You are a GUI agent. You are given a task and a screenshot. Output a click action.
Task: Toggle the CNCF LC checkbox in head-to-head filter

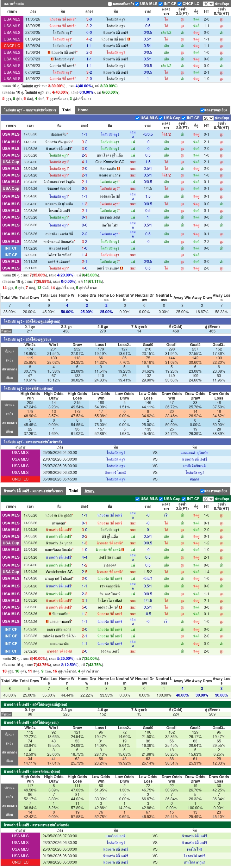[x=180, y=4]
